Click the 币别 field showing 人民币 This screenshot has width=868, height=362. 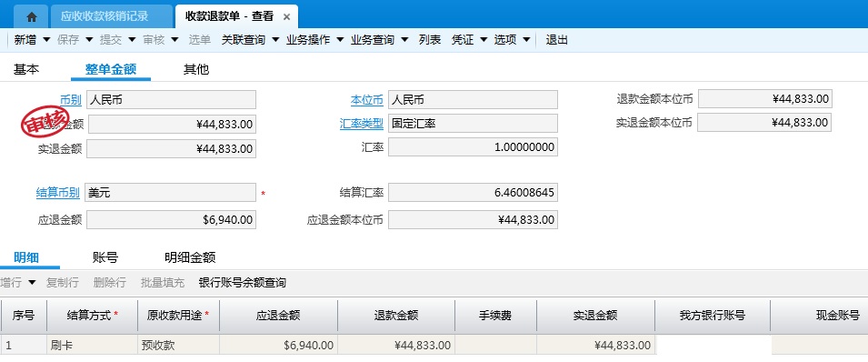(x=171, y=100)
